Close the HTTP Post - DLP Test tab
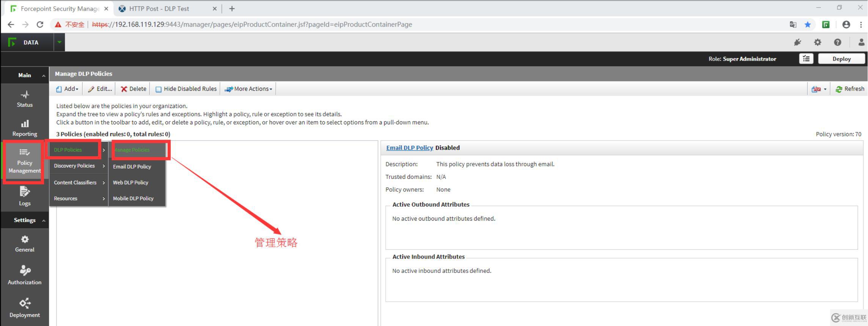This screenshot has height=326, width=868. [215, 8]
